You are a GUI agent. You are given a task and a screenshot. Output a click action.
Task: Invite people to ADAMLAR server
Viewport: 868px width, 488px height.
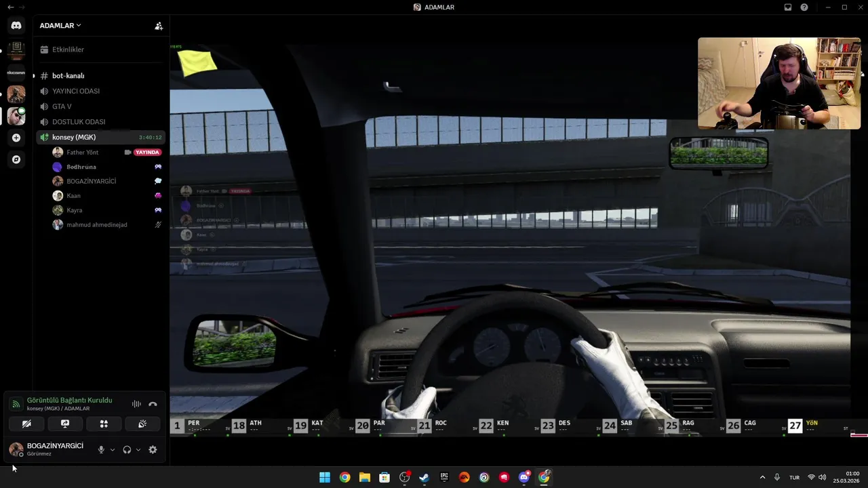159,26
